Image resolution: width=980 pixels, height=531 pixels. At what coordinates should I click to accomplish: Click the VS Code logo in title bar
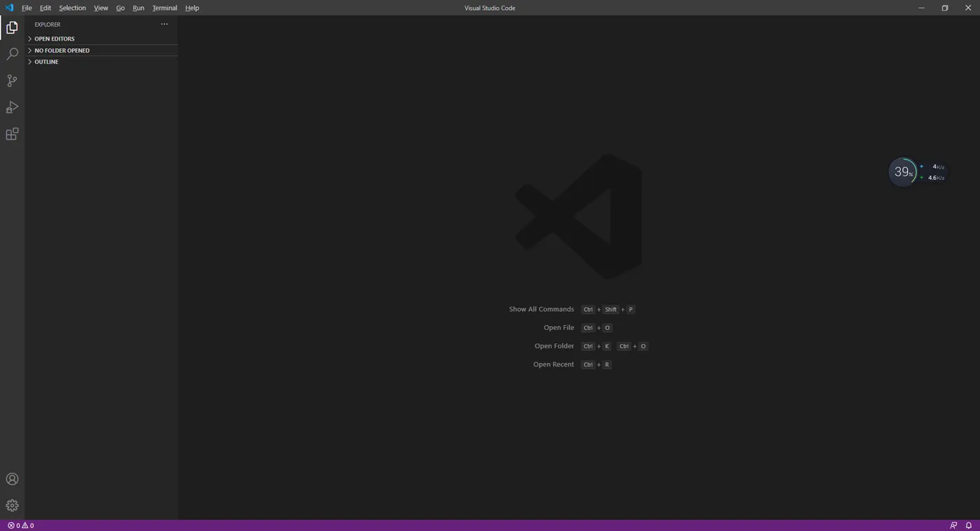9,8
